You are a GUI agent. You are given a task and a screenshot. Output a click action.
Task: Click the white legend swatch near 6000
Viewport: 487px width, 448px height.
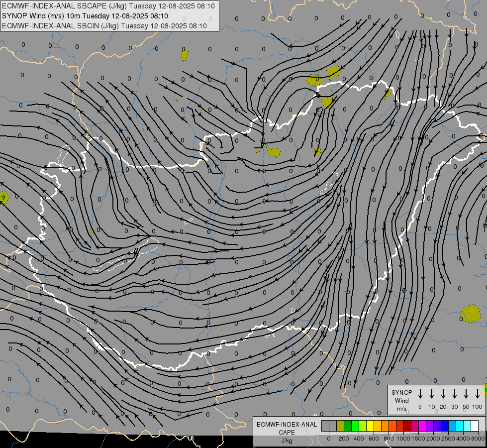click(x=475, y=426)
